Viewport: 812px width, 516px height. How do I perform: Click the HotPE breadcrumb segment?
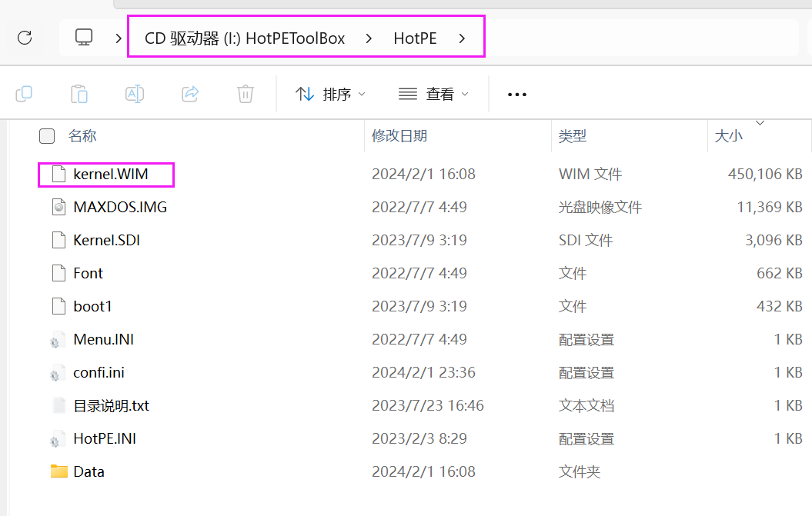click(415, 38)
